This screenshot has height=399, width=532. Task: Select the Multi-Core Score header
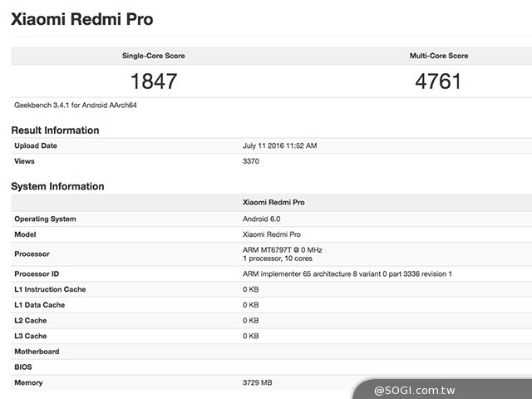439,56
